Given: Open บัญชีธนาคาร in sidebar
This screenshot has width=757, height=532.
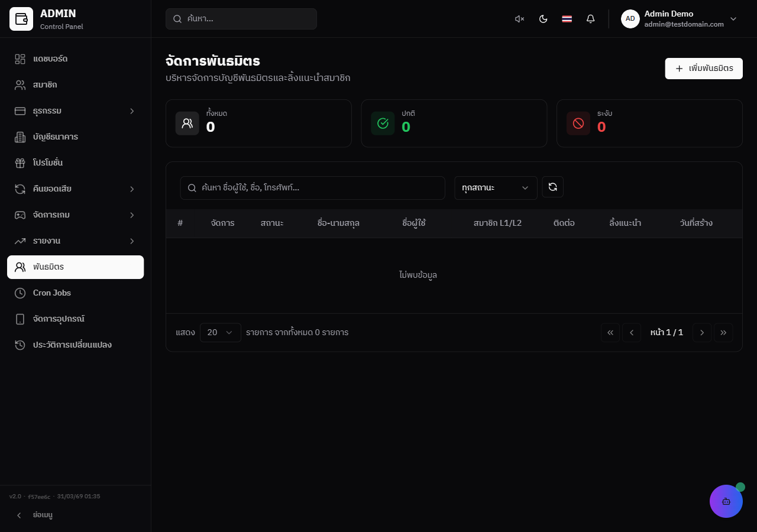Looking at the screenshot, I should tap(75, 137).
